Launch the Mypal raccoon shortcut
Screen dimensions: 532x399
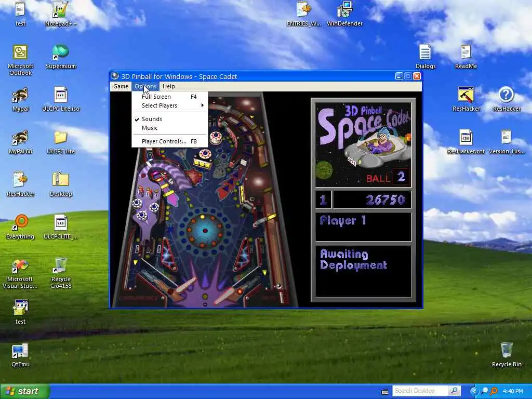point(20,99)
